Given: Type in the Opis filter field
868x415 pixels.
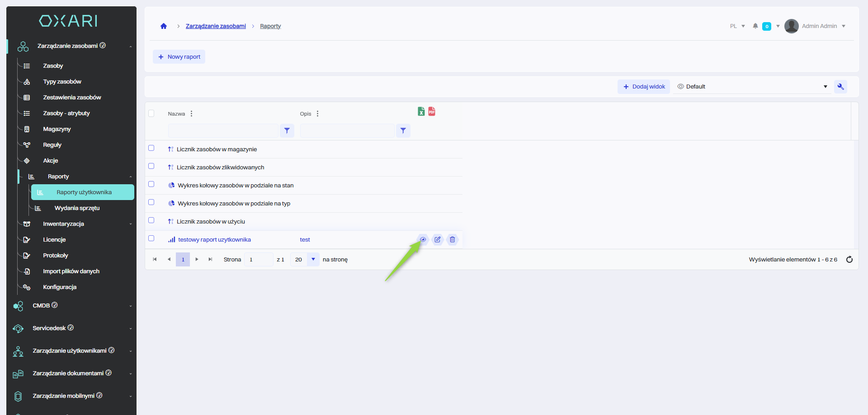Looking at the screenshot, I should point(347,131).
